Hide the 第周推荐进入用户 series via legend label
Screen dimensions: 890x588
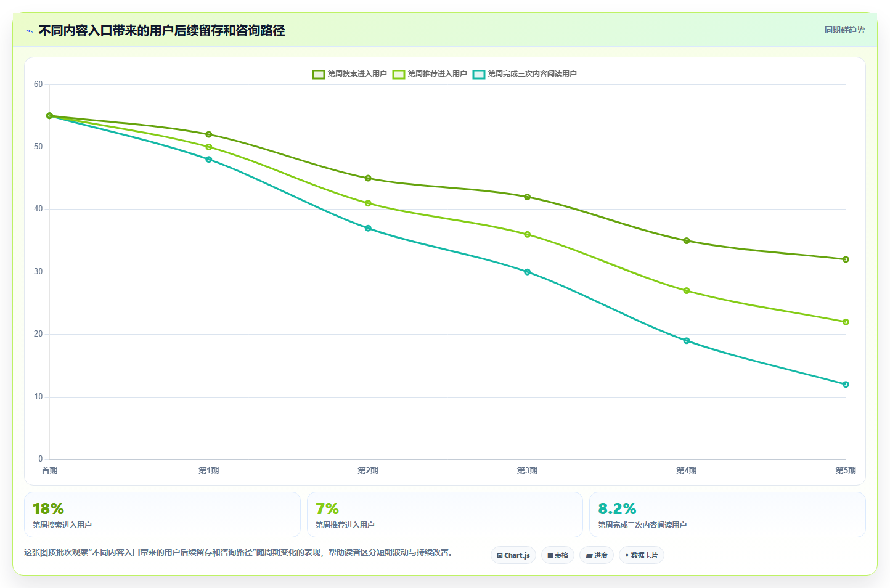coord(438,74)
